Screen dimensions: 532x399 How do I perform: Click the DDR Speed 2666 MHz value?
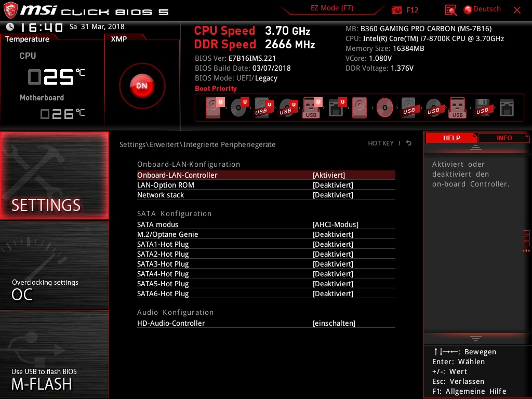point(290,44)
